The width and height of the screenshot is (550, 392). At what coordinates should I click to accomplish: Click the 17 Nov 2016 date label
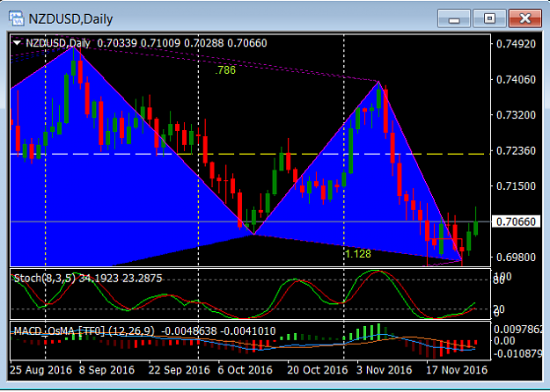(x=457, y=370)
